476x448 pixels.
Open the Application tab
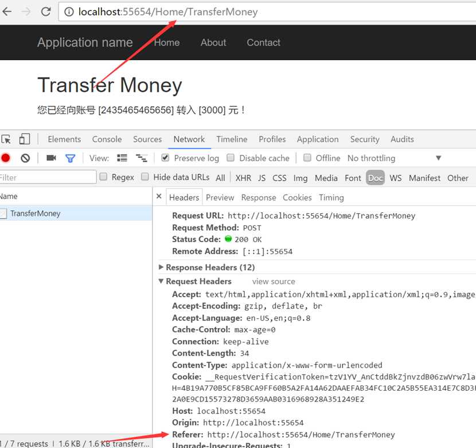pos(318,139)
